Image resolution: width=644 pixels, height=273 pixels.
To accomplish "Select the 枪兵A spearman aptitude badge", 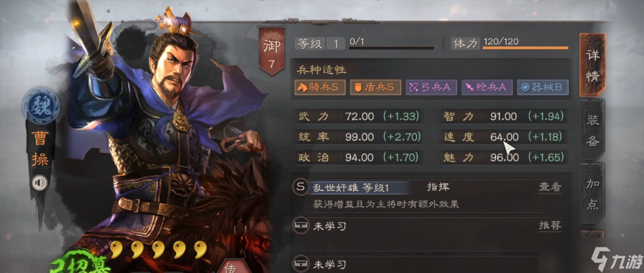I will click(487, 87).
